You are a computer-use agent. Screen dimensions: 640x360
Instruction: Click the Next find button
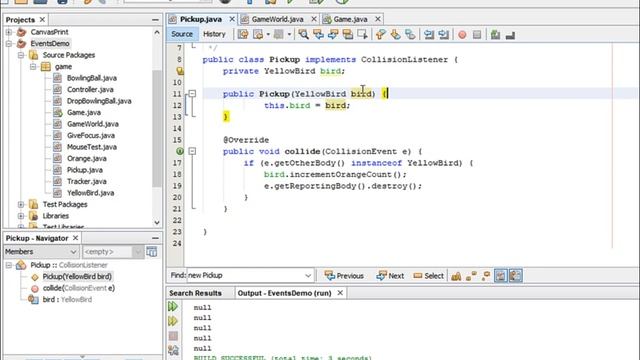point(391,276)
